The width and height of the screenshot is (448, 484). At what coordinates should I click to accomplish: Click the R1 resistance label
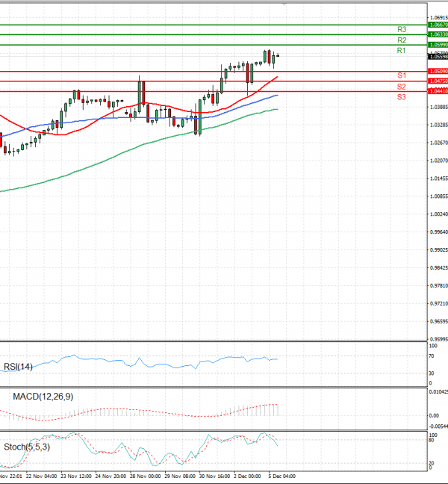point(401,51)
